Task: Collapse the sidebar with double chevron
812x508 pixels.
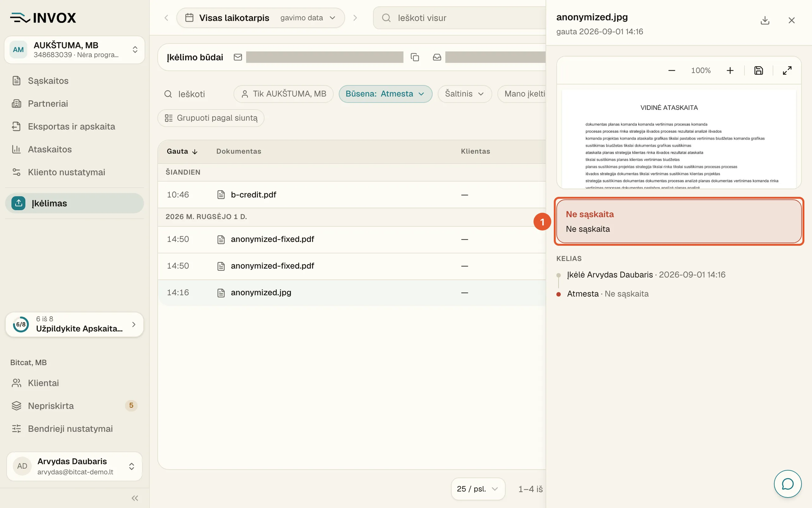Action: click(x=135, y=498)
